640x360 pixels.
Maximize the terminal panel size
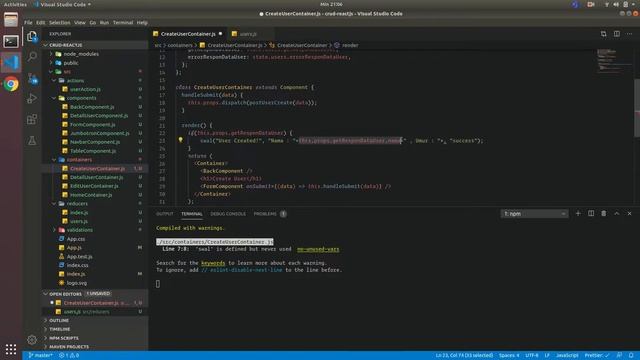(x=617, y=213)
